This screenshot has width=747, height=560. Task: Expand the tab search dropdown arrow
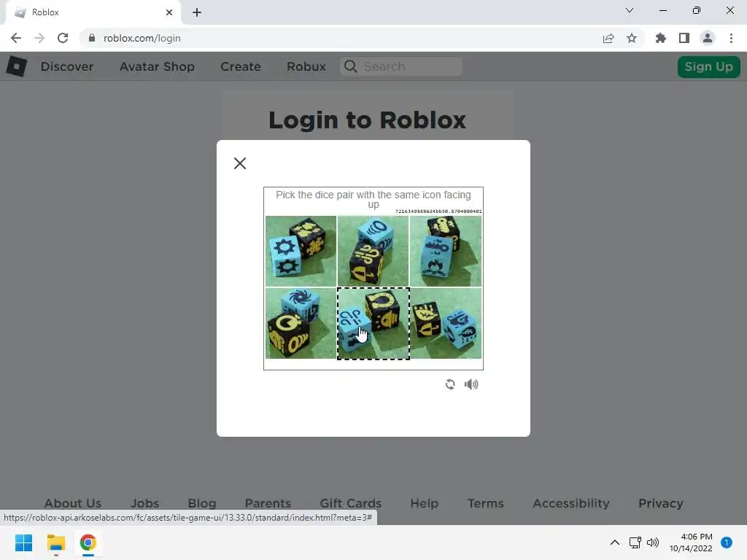point(630,10)
